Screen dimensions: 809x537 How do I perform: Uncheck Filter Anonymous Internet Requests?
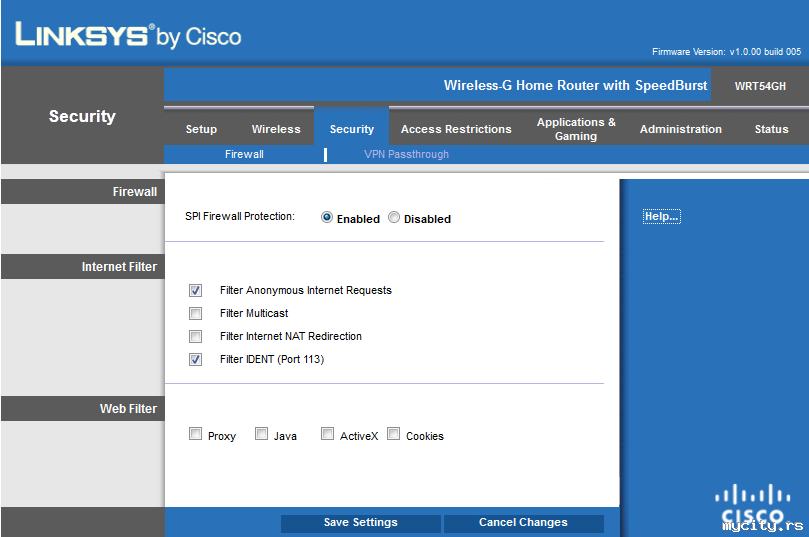pyautogui.click(x=196, y=291)
